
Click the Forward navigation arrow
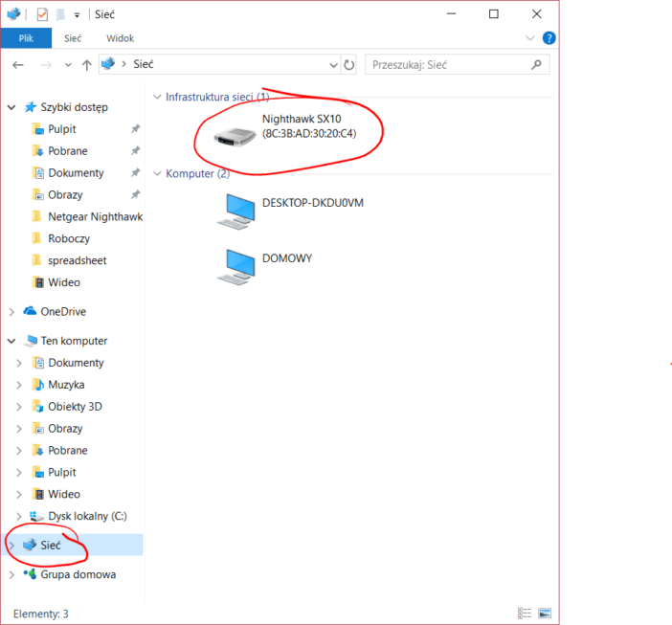click(46, 65)
